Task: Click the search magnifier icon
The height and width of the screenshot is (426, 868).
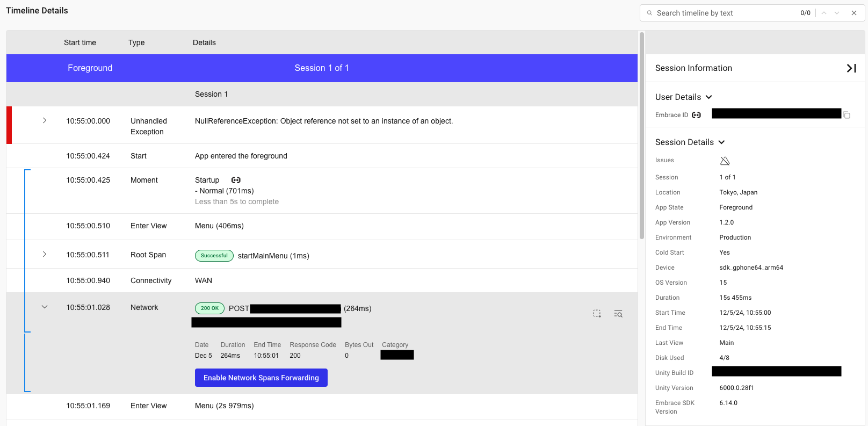Action: [x=649, y=13]
